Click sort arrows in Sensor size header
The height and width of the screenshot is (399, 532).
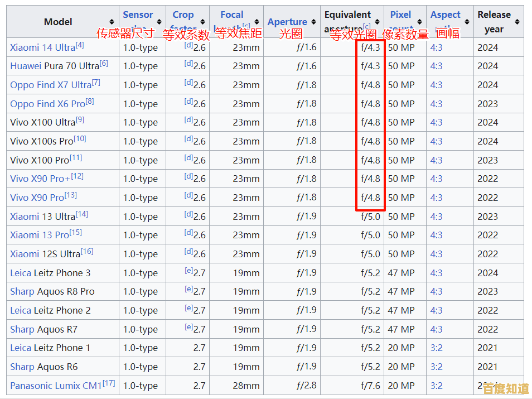pyautogui.click(x=159, y=22)
